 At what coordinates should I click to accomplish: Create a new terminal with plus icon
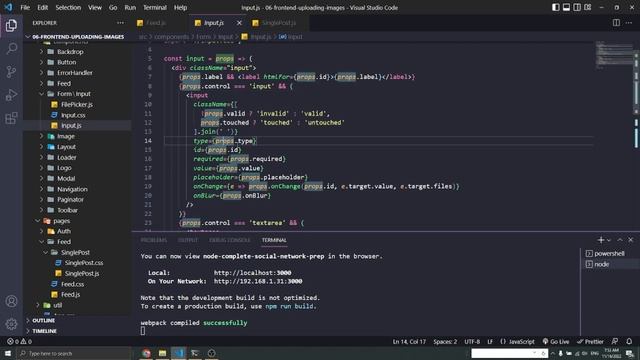[x=601, y=240]
